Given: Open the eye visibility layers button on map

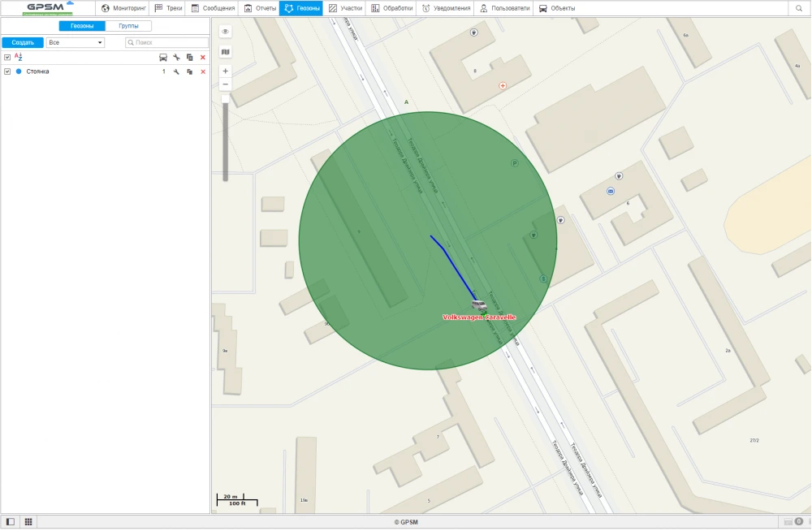Looking at the screenshot, I should point(226,32).
